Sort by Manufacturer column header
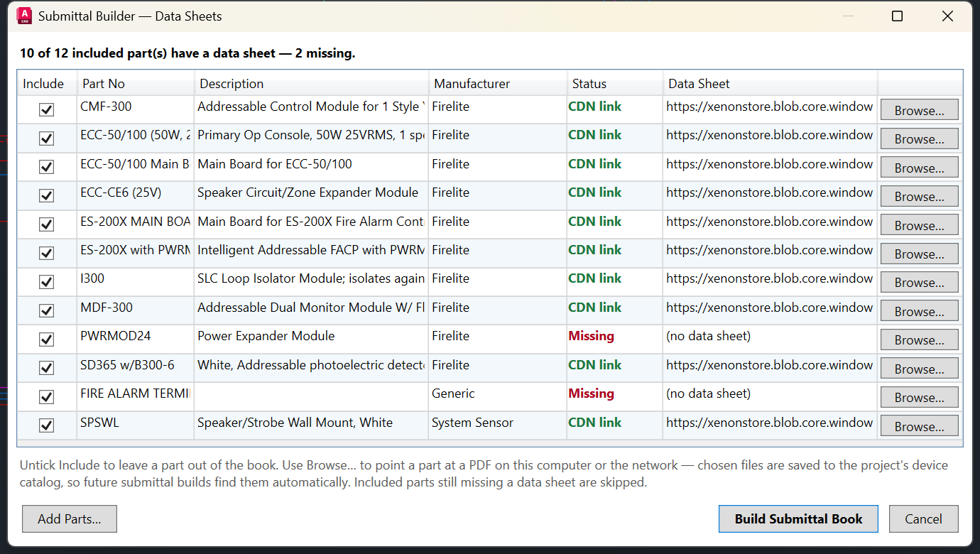 (x=498, y=84)
